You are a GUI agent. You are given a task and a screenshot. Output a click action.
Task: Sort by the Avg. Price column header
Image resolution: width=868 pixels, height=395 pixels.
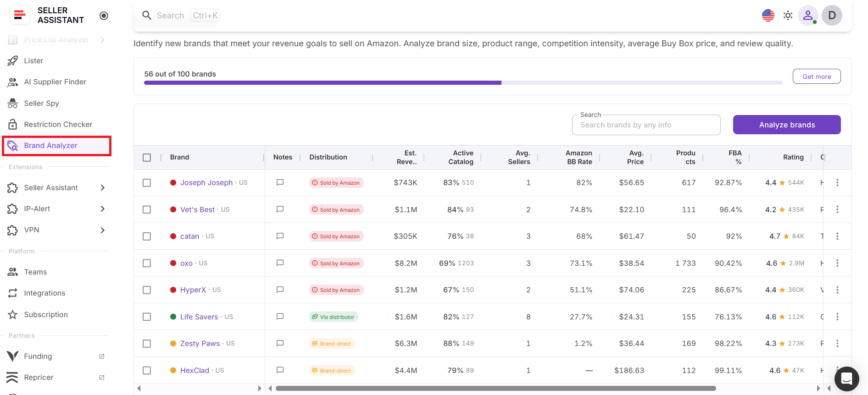[635, 157]
